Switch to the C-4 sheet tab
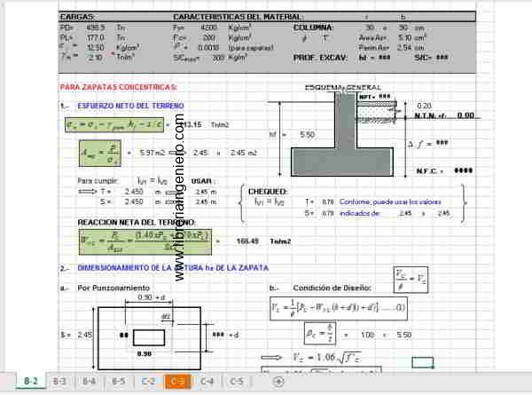Viewport: 532px width, 395px height. pos(207,382)
